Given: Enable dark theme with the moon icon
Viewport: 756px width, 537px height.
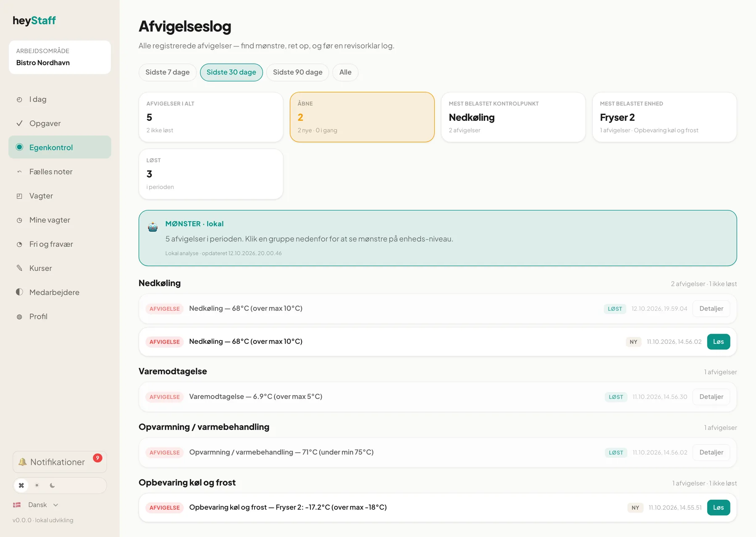Looking at the screenshot, I should pos(52,485).
